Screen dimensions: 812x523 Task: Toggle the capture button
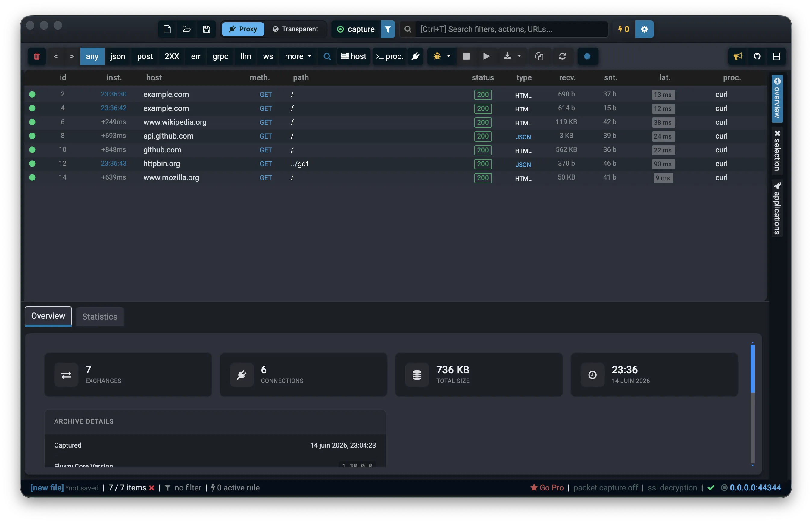click(355, 29)
